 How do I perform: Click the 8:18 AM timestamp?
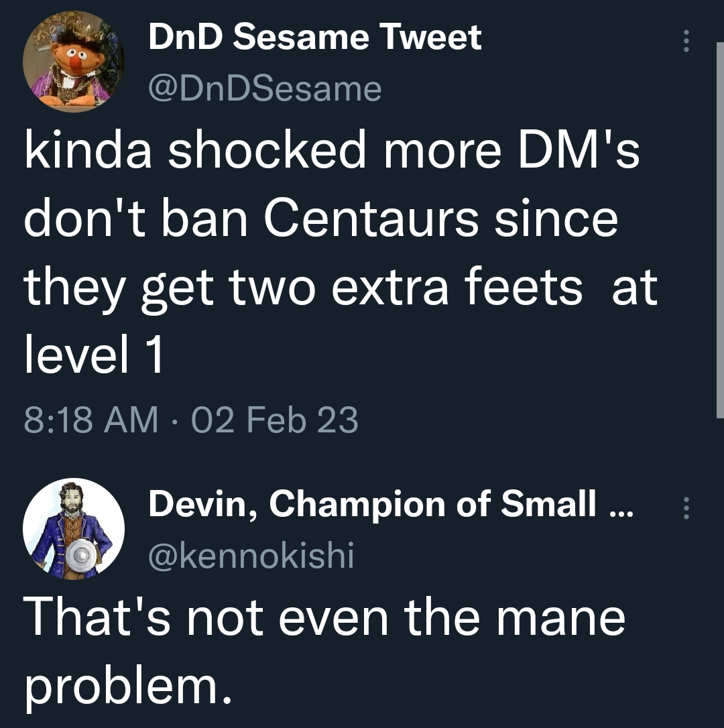coord(91,420)
